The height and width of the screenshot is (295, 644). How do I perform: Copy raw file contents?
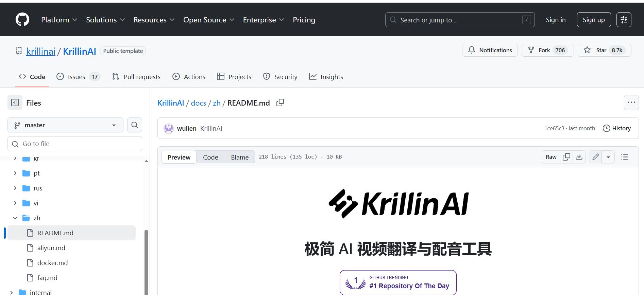pos(566,157)
